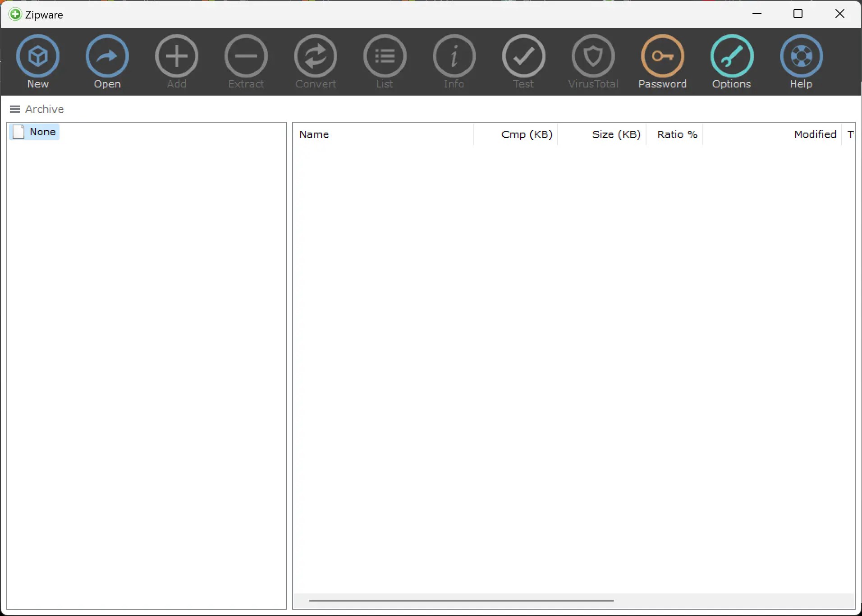Image resolution: width=862 pixels, height=616 pixels.
Task: Click the horizontal scrollbar of file list
Action: (x=462, y=601)
